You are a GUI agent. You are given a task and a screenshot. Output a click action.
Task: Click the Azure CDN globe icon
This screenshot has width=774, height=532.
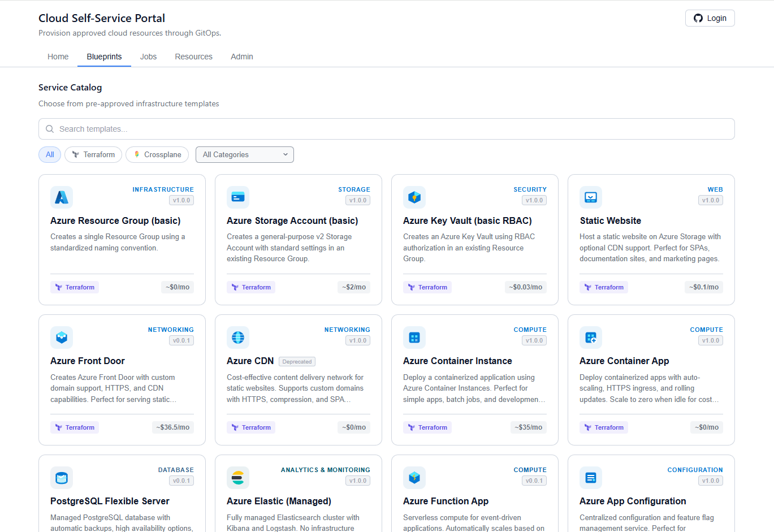(237, 338)
